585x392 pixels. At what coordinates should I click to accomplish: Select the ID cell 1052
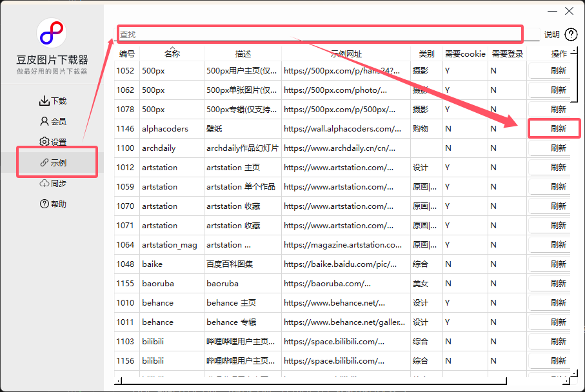[x=127, y=71]
